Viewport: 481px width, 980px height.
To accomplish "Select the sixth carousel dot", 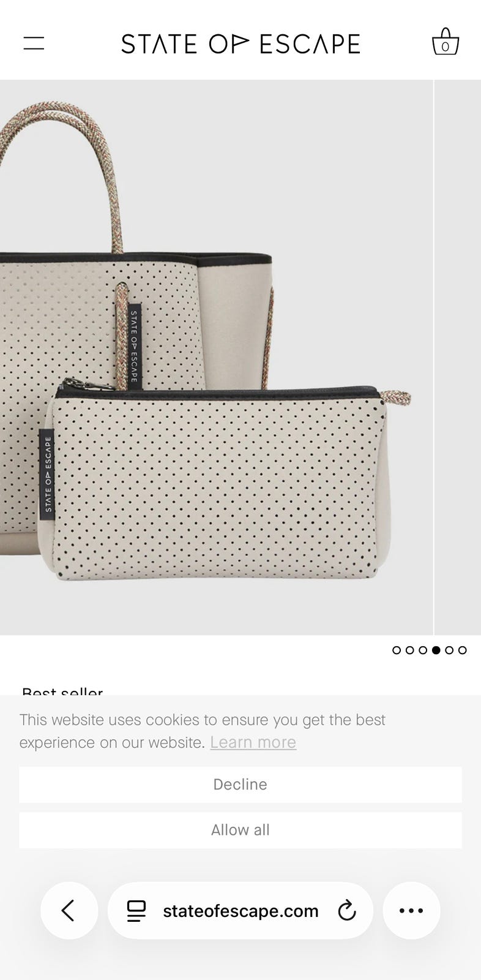I will pos(463,650).
